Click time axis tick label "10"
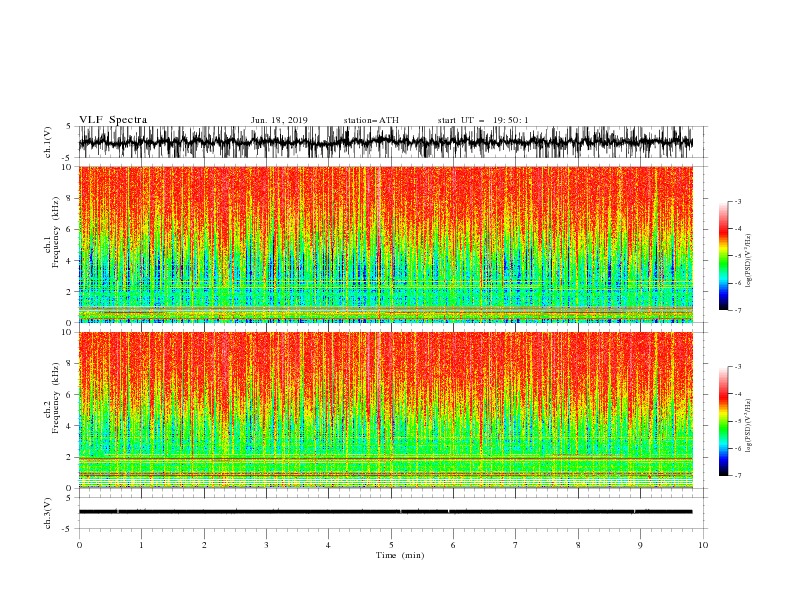This screenshot has width=792, height=612. click(703, 545)
